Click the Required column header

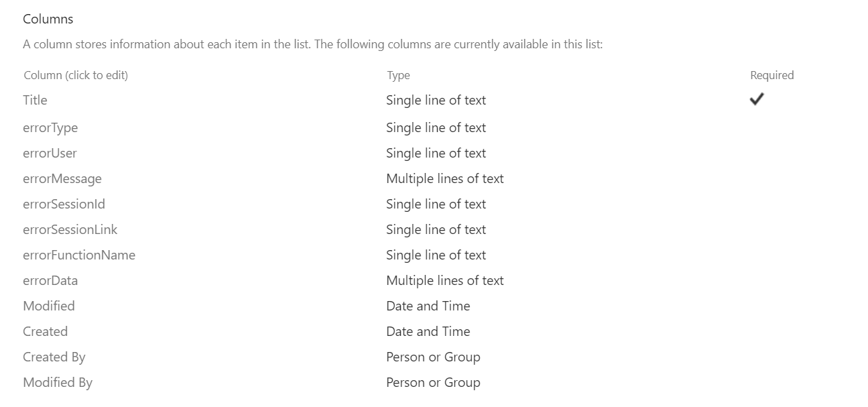click(771, 75)
